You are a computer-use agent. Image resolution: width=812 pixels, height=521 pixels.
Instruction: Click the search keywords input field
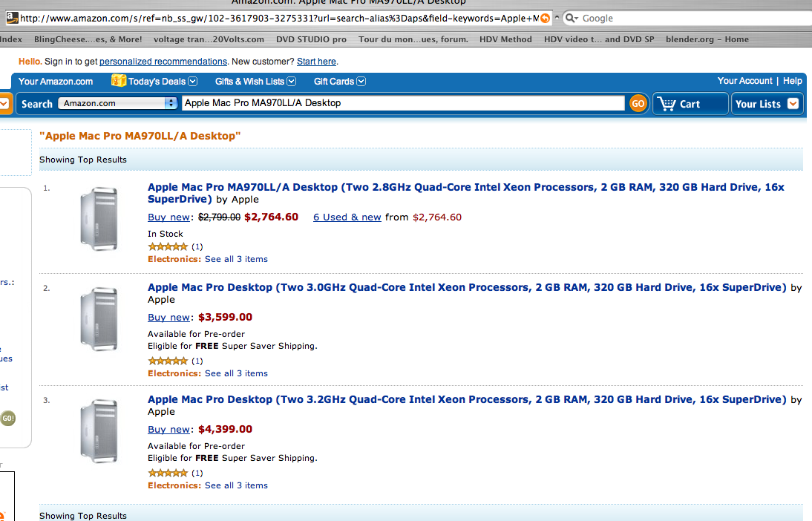point(404,103)
